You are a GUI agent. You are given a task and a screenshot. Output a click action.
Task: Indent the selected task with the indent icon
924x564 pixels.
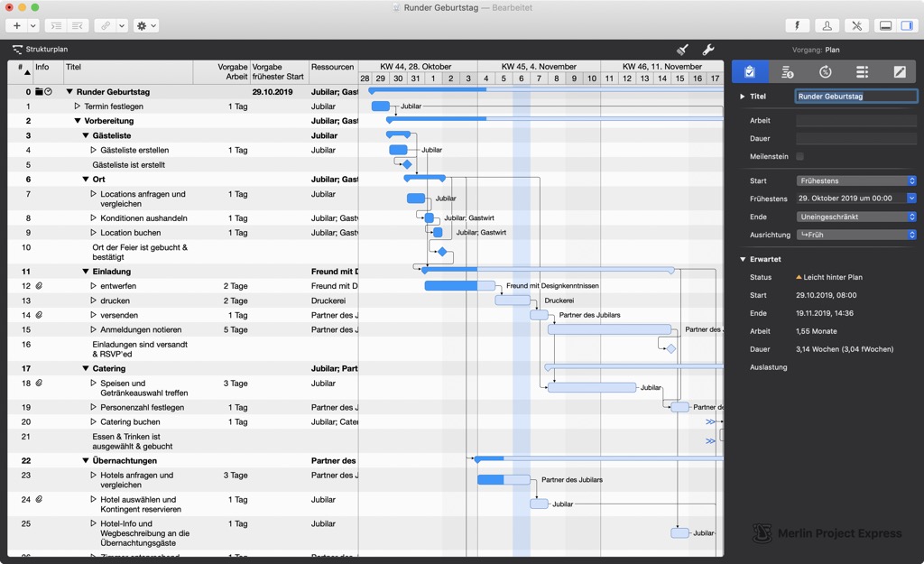[57, 25]
